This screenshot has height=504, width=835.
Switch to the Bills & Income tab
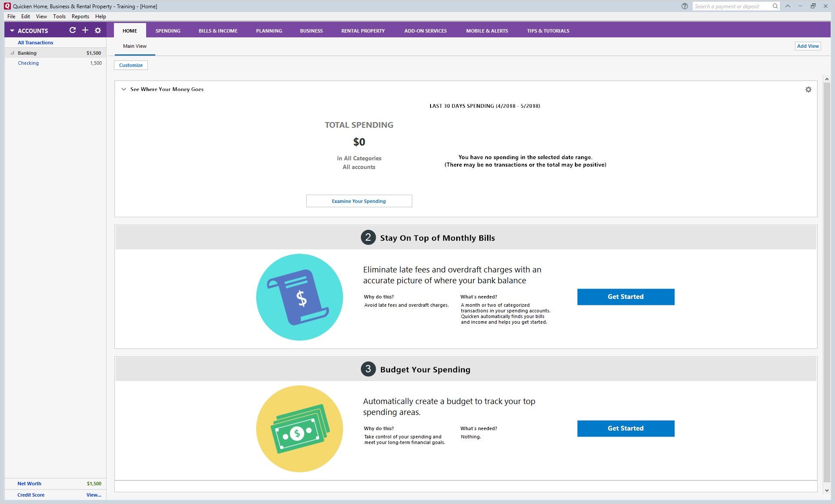[218, 31]
